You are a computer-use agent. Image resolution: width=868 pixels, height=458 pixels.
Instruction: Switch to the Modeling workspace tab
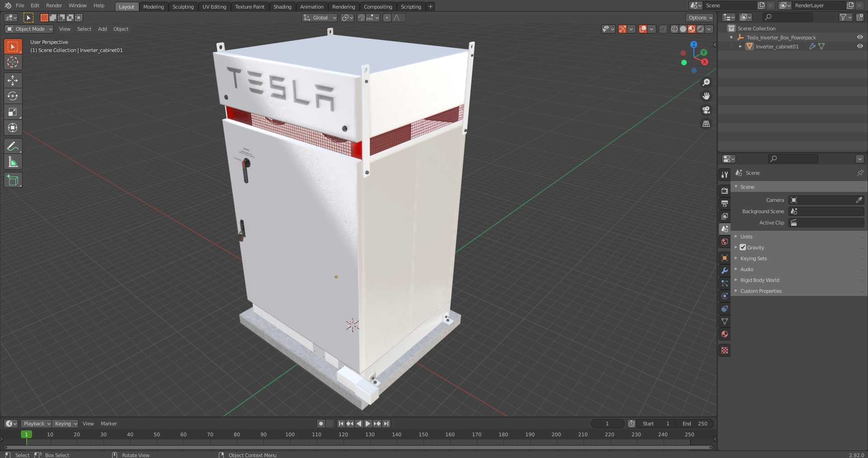[x=153, y=6]
